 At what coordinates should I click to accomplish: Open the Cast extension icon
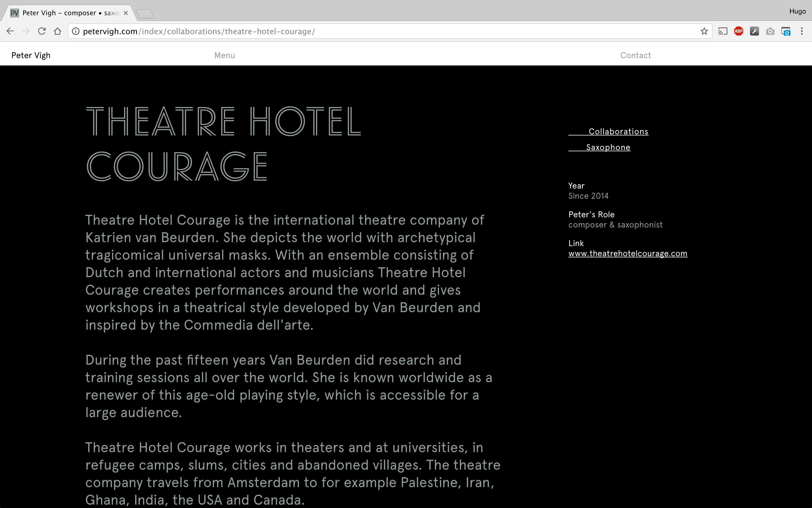pos(722,31)
